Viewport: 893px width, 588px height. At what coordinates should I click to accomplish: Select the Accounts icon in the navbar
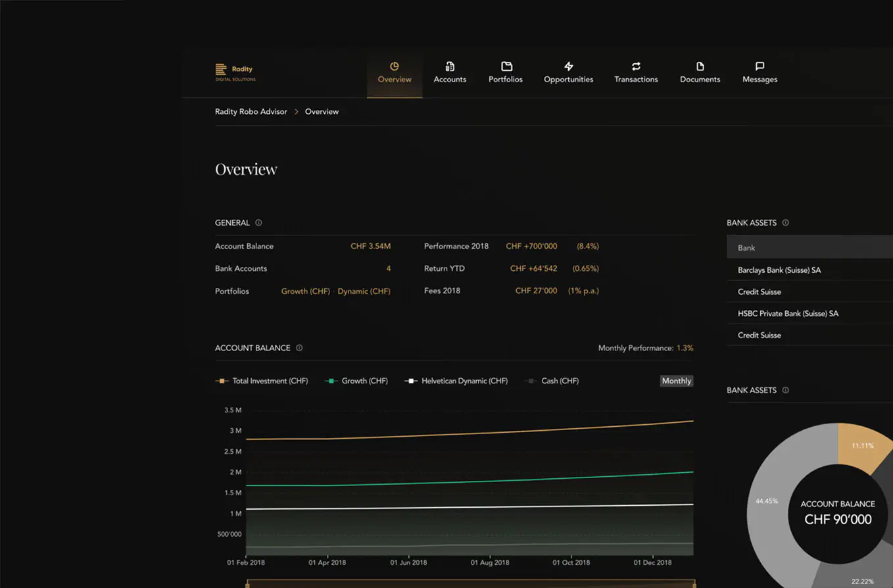click(x=450, y=66)
